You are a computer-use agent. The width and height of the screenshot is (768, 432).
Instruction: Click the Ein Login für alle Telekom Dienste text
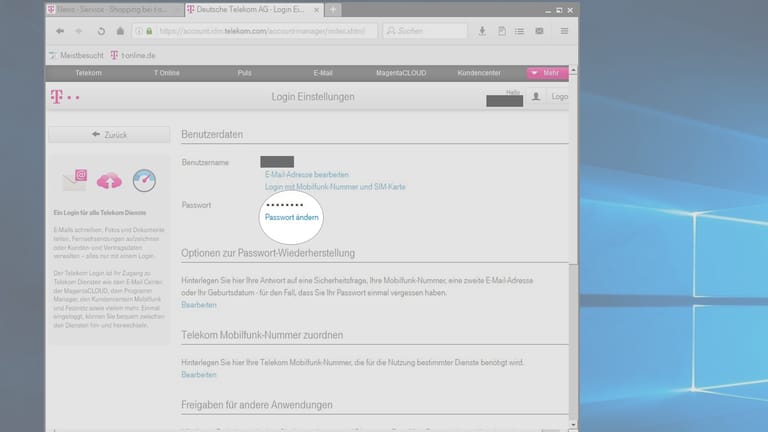100,213
